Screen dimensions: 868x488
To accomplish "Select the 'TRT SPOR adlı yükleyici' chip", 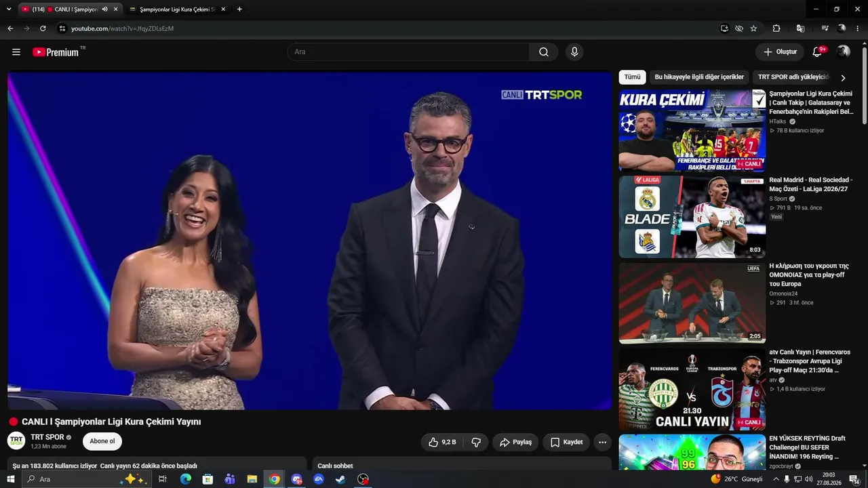I will [x=793, y=77].
